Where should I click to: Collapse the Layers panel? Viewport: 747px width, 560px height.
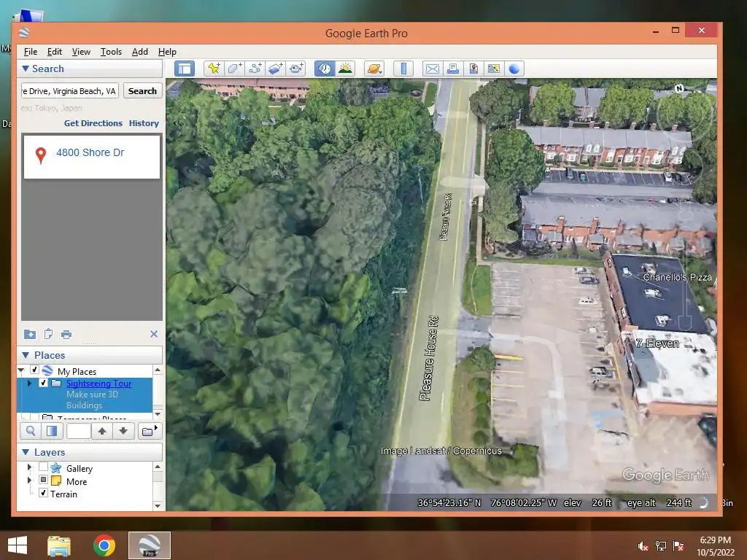click(26, 452)
